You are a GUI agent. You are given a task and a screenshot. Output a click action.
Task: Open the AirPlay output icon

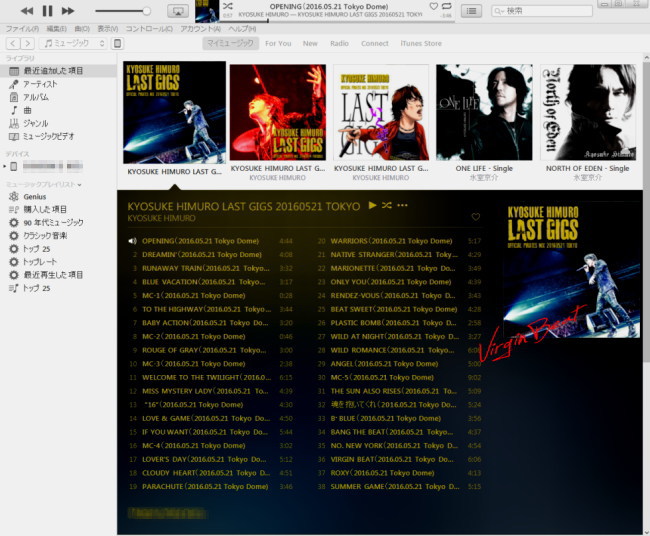point(178,11)
